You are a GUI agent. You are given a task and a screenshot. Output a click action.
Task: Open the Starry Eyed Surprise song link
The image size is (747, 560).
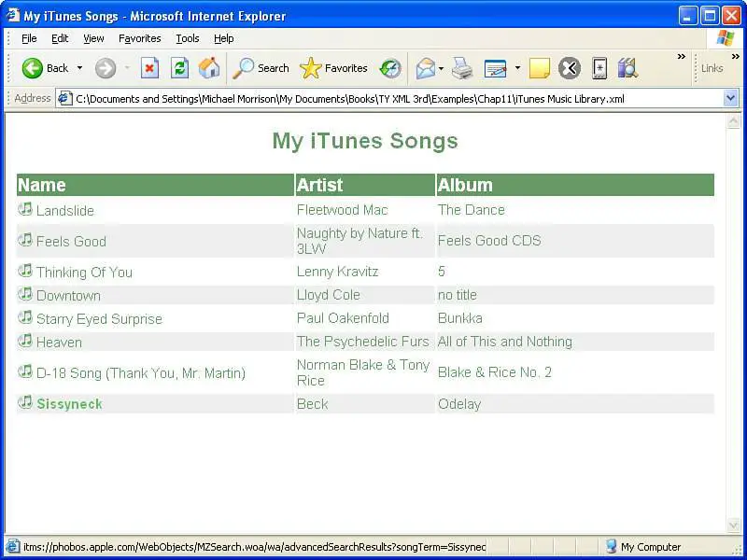pos(99,319)
